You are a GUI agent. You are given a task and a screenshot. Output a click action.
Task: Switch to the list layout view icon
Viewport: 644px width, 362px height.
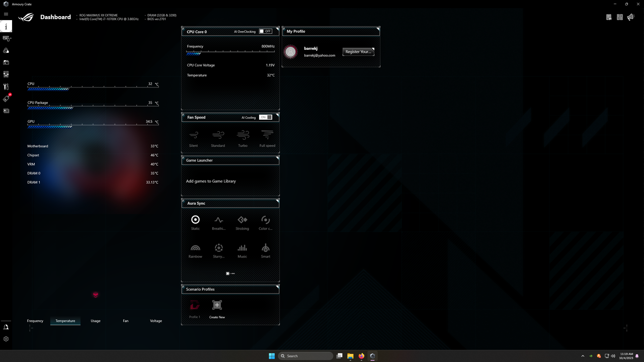[609, 17]
